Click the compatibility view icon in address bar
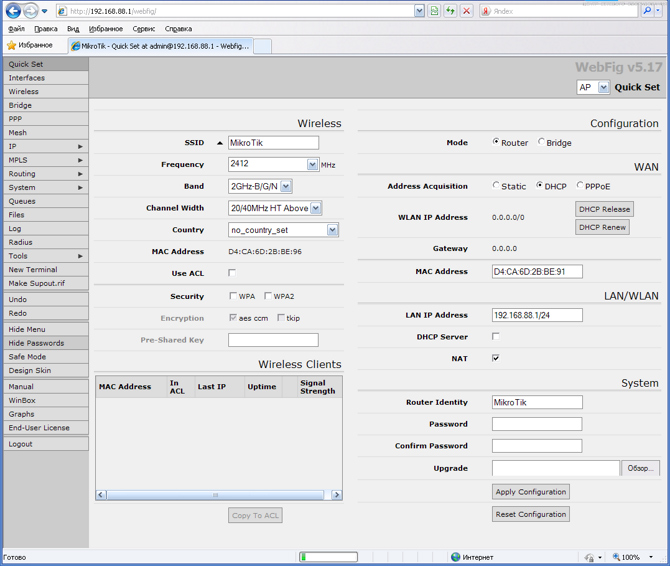The height and width of the screenshot is (566, 670). coord(434,11)
